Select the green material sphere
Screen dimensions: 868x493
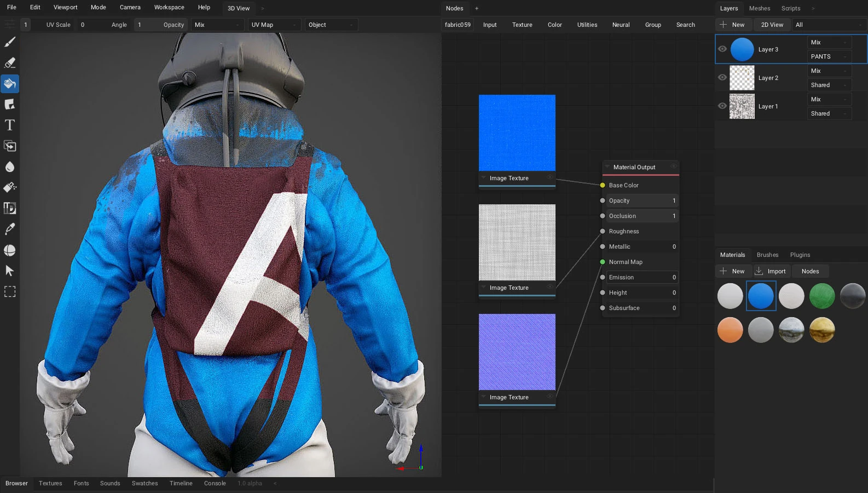point(822,296)
